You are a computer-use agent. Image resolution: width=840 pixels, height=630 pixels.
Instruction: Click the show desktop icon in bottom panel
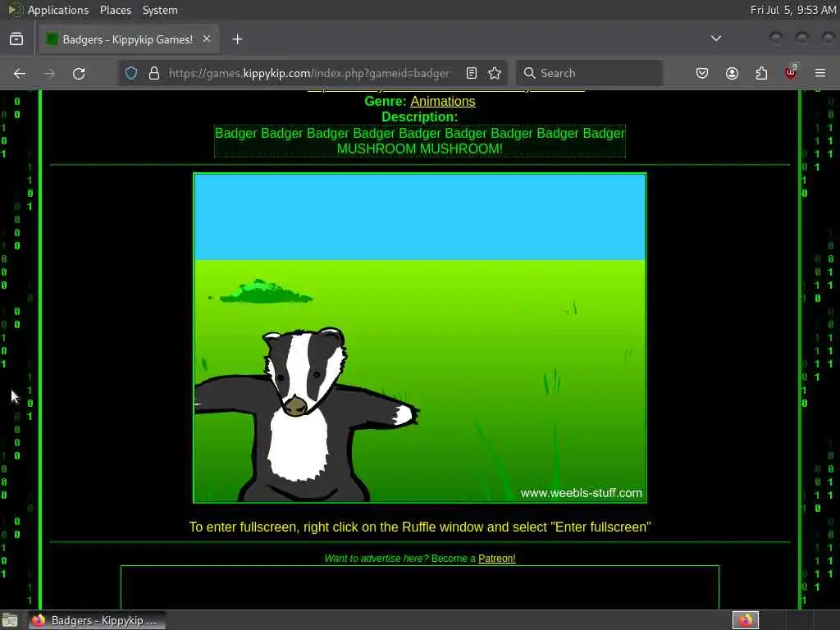coord(10,620)
